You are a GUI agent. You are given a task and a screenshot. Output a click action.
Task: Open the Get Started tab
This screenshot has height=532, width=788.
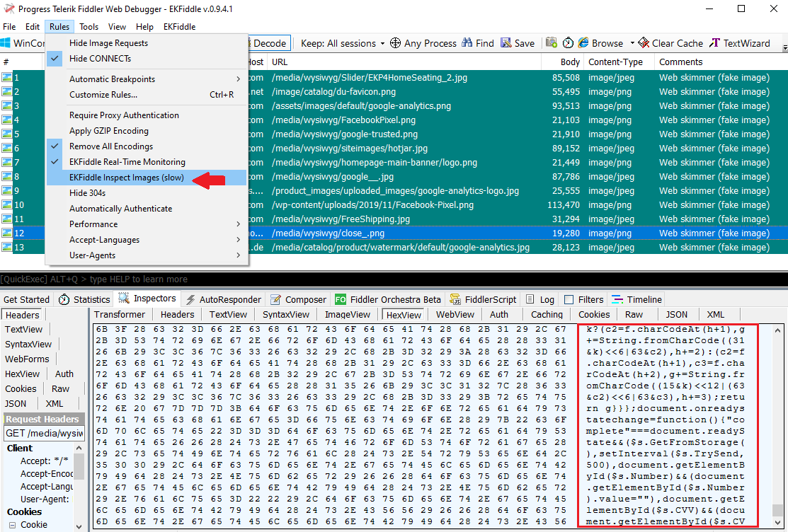coord(27,299)
